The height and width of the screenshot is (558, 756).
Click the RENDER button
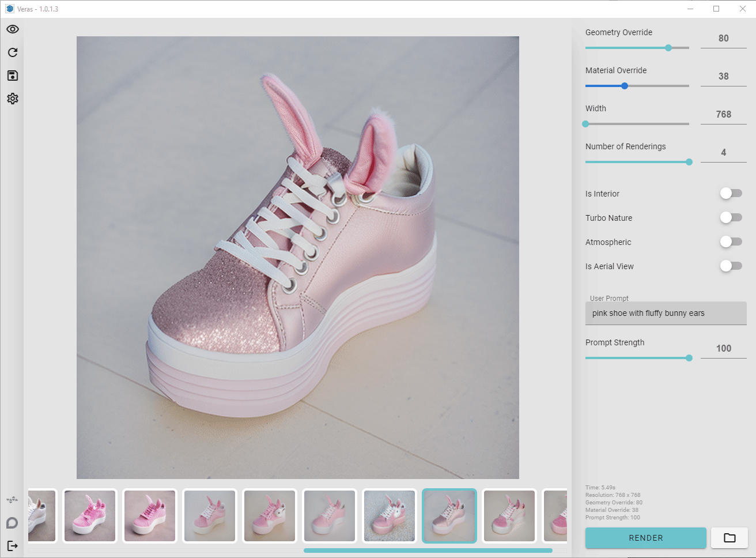[646, 538]
